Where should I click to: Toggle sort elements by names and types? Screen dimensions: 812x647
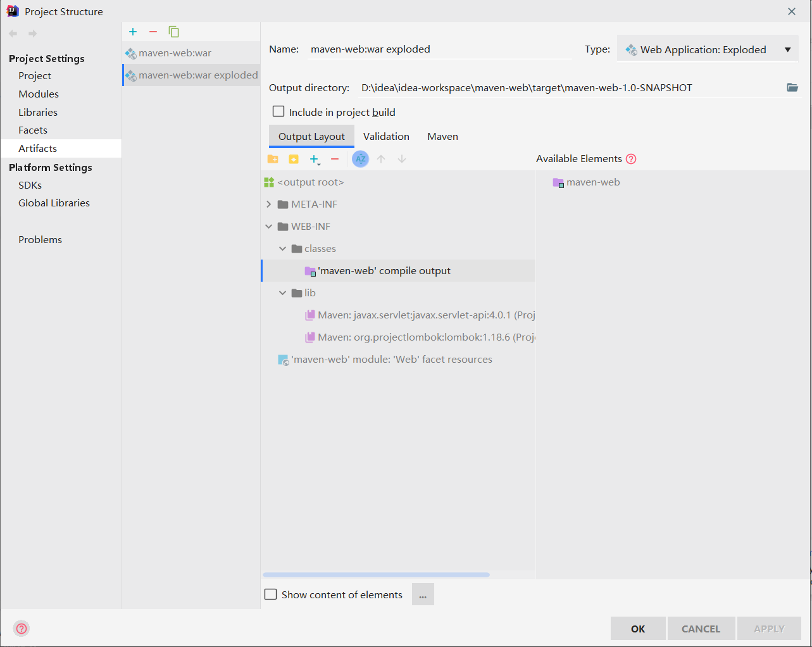(360, 159)
